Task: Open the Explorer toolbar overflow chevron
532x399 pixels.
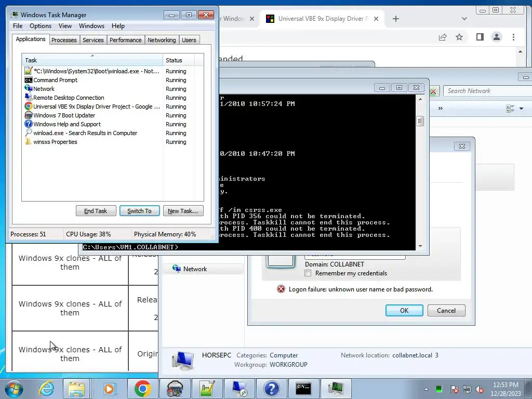Action: tap(441, 108)
